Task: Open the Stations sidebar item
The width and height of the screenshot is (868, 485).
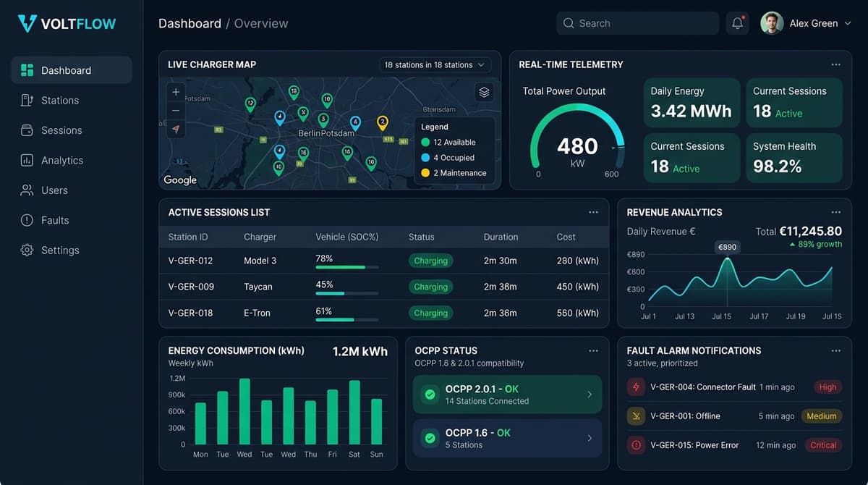Action: pyautogui.click(x=72, y=100)
